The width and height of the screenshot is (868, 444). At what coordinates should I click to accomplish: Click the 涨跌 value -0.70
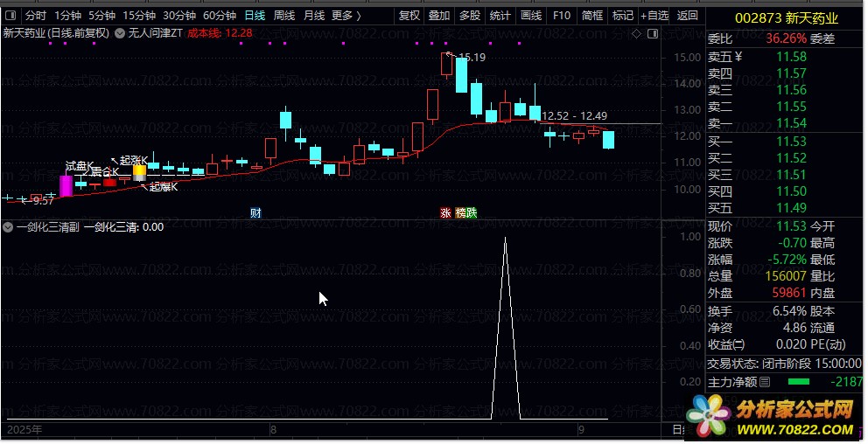[x=792, y=243]
